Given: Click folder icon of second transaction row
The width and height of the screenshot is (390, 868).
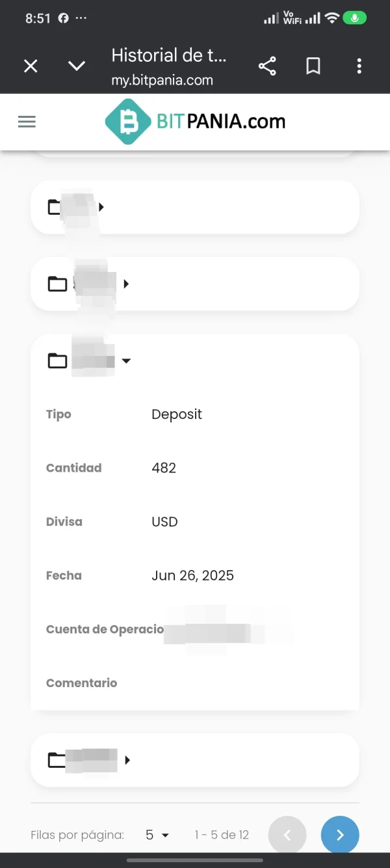Looking at the screenshot, I should 57,284.
